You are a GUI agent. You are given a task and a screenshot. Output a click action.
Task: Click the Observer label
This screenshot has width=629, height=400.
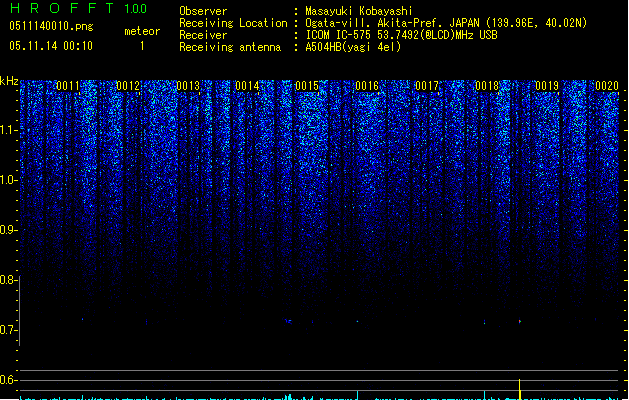203,11
